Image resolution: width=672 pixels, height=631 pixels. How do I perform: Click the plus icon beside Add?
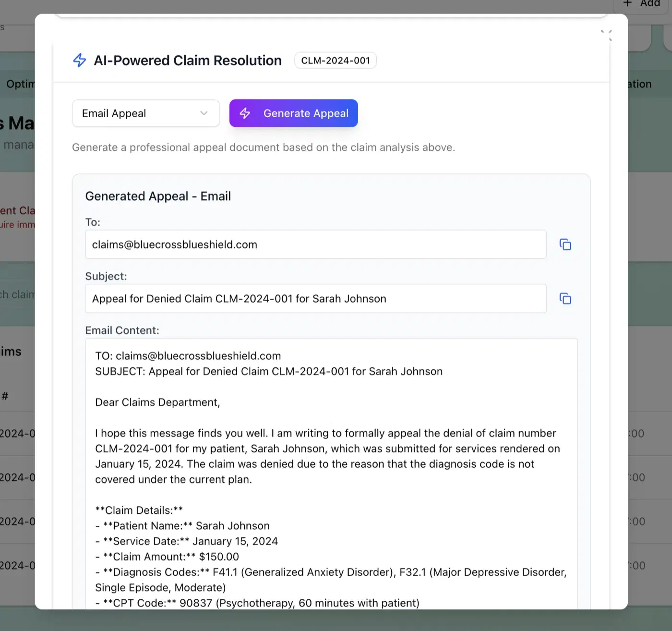(x=627, y=3)
